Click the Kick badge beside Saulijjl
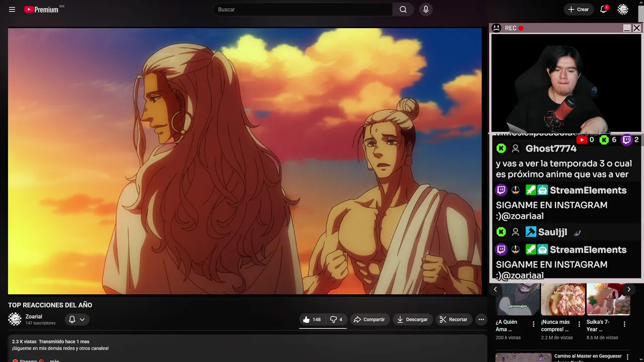Viewport: 644px width, 362px height. (x=501, y=232)
